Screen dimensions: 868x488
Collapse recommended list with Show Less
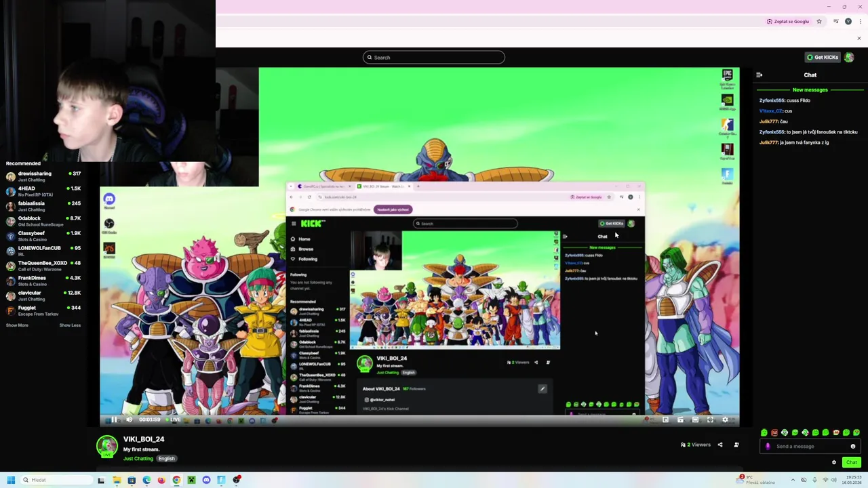click(x=70, y=325)
